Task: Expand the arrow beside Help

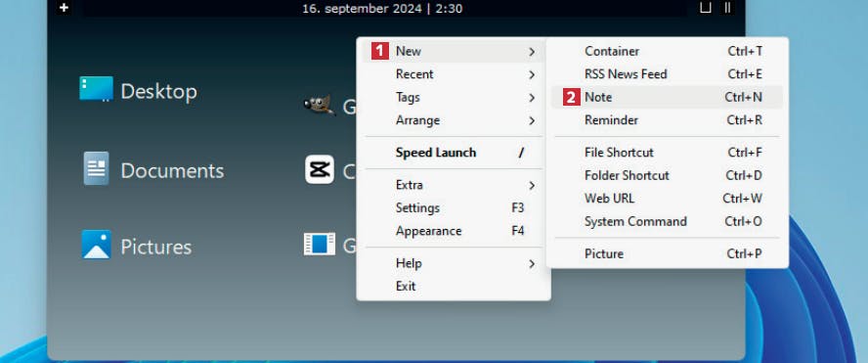Action: click(x=532, y=264)
